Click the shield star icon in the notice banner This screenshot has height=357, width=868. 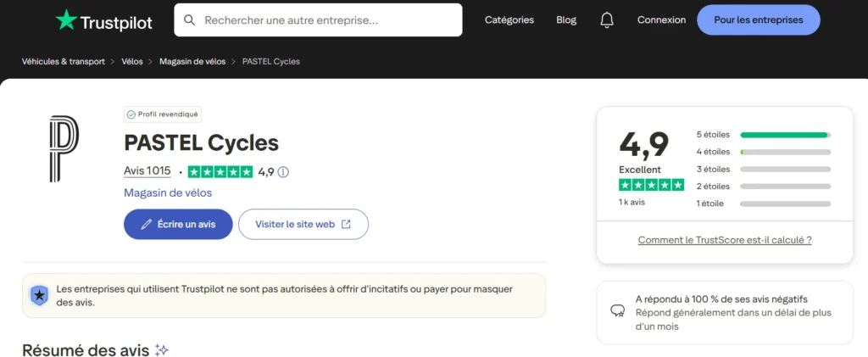[x=39, y=296]
